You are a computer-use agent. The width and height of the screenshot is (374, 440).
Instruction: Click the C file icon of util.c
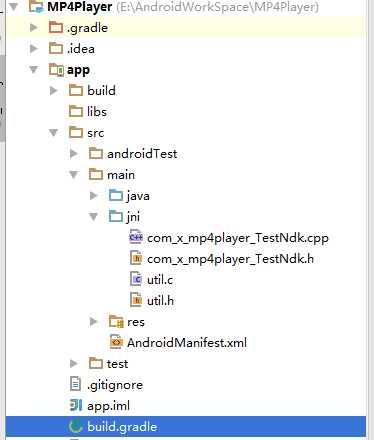point(136,279)
